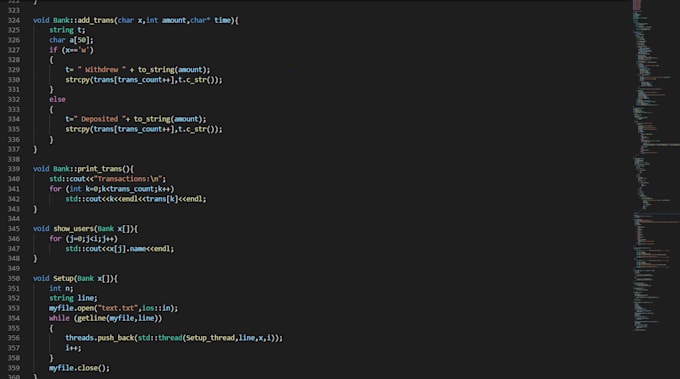Image resolution: width=680 pixels, height=379 pixels.
Task: Click the for loop on line 341
Action: (111, 189)
